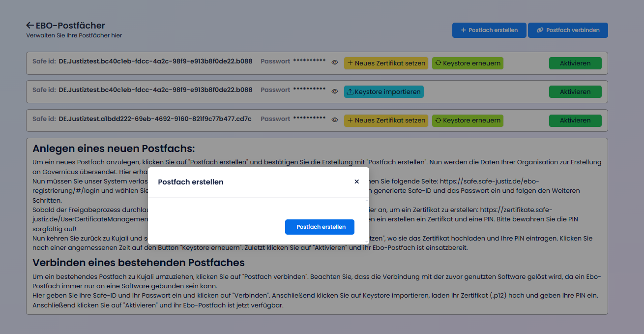Click the Postfach erstellen dialog title
644x334 pixels.
pyautogui.click(x=191, y=182)
